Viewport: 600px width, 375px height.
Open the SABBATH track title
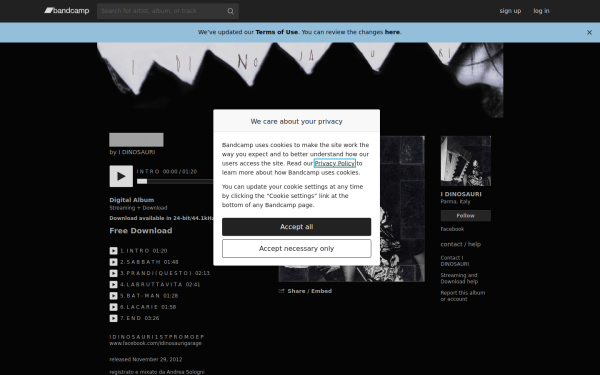tap(143, 262)
